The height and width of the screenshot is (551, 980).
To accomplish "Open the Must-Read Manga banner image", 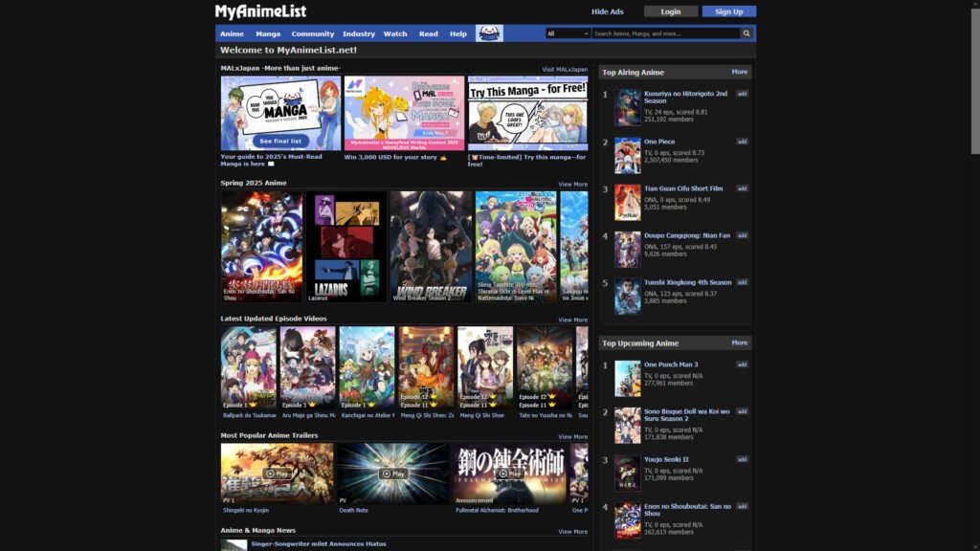I will click(280, 113).
